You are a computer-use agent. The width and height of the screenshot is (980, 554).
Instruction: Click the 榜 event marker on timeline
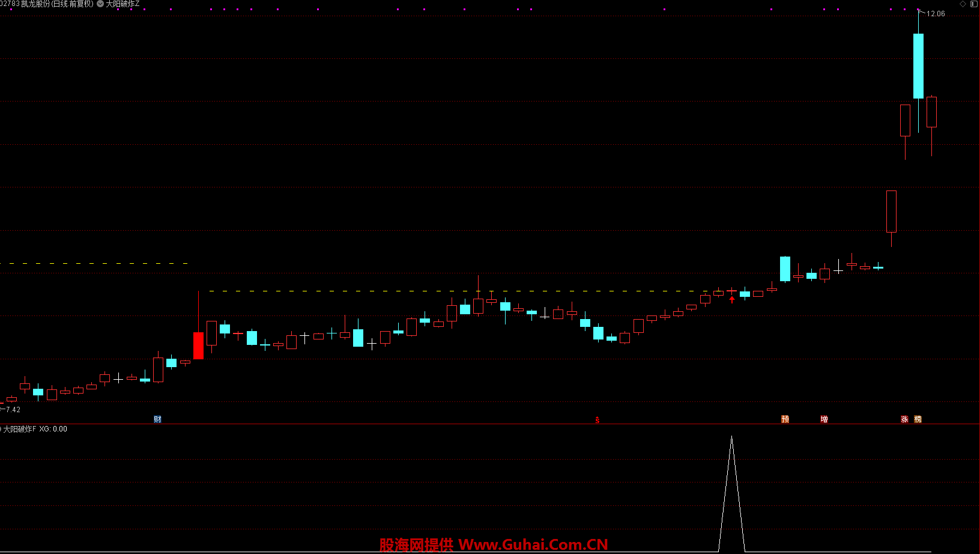(918, 419)
